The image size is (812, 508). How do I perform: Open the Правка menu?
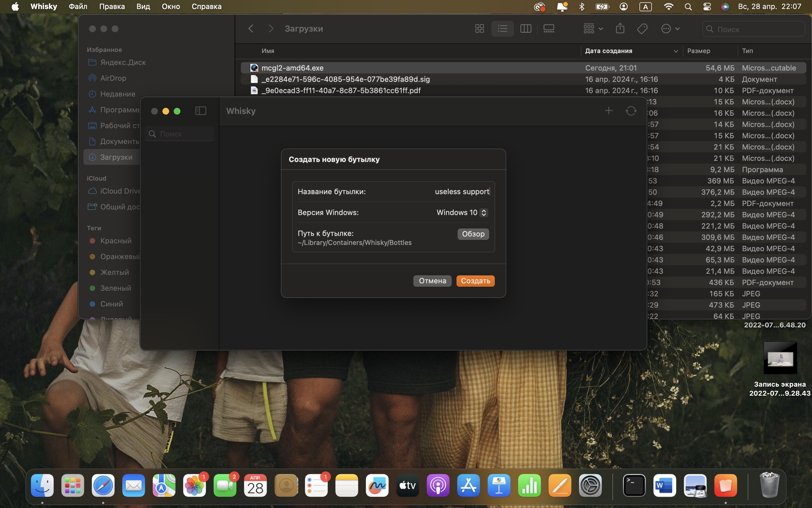(112, 6)
